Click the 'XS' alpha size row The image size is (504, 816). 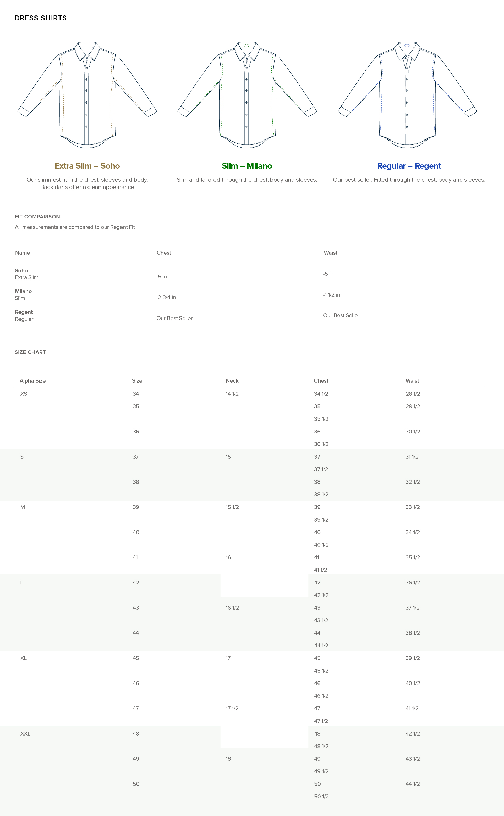click(x=24, y=394)
